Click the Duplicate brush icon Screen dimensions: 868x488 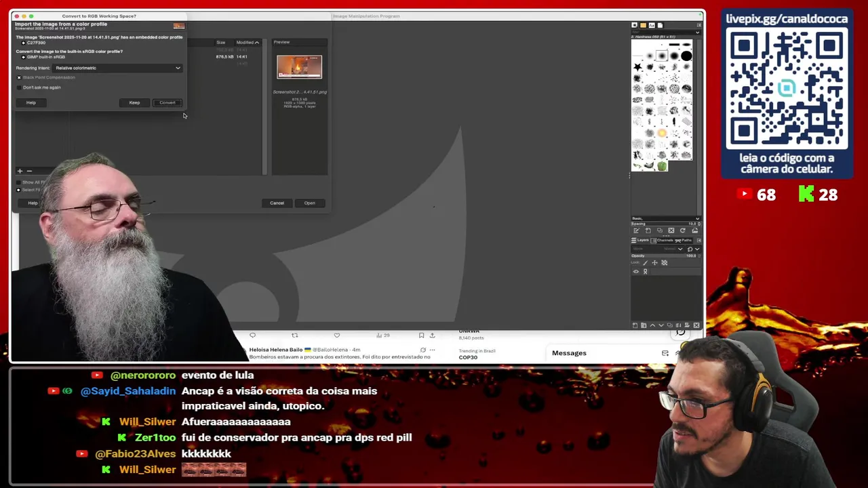(660, 230)
